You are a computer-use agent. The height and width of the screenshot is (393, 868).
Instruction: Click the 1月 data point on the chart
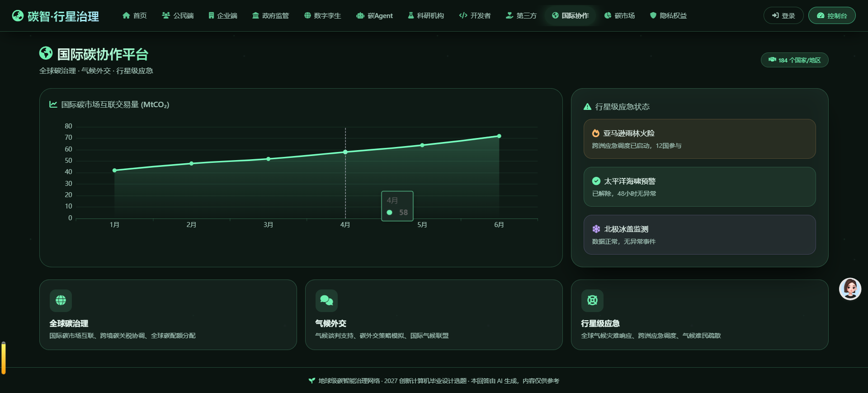[114, 170]
